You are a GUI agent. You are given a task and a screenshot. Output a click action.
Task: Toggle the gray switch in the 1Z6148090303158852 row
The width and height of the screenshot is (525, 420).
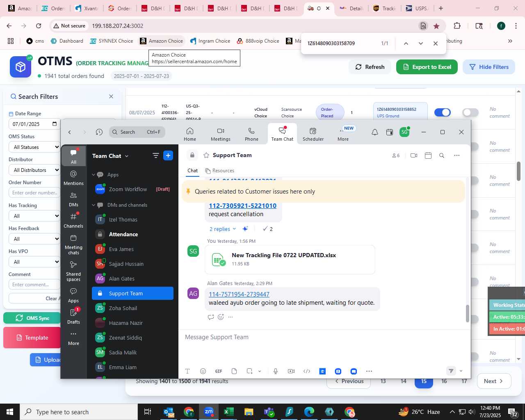[470, 112]
